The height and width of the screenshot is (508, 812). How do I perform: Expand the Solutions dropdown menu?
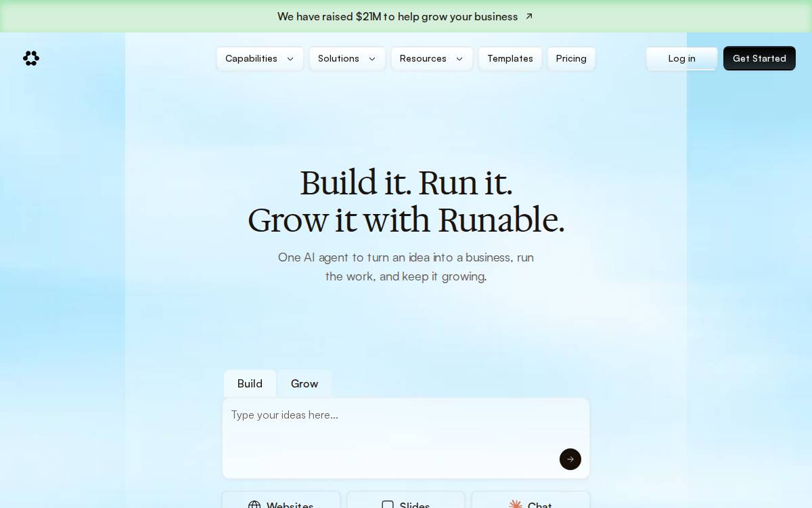point(347,58)
